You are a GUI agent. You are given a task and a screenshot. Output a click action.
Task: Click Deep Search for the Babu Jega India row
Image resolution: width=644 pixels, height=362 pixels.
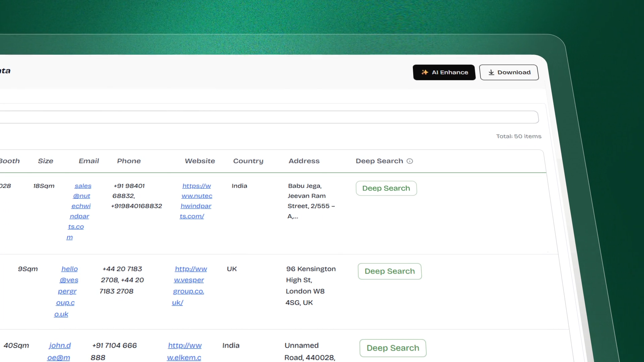click(386, 188)
